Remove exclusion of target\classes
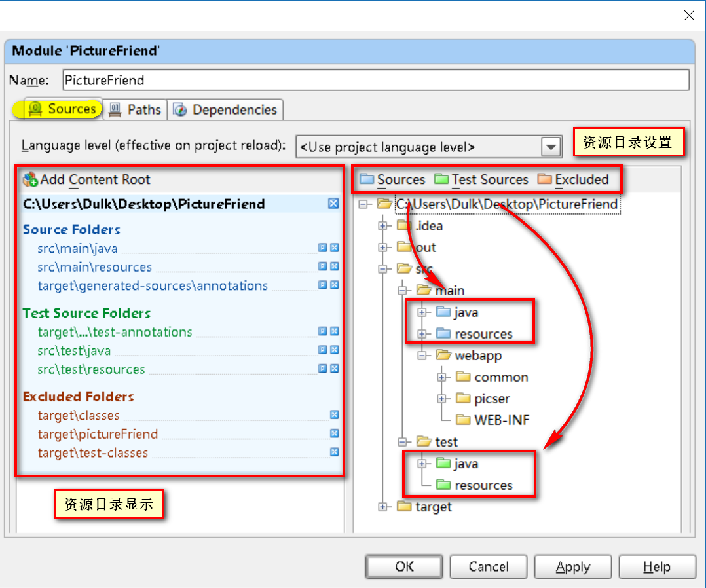Screen dimensions: 706x588 click(x=334, y=414)
